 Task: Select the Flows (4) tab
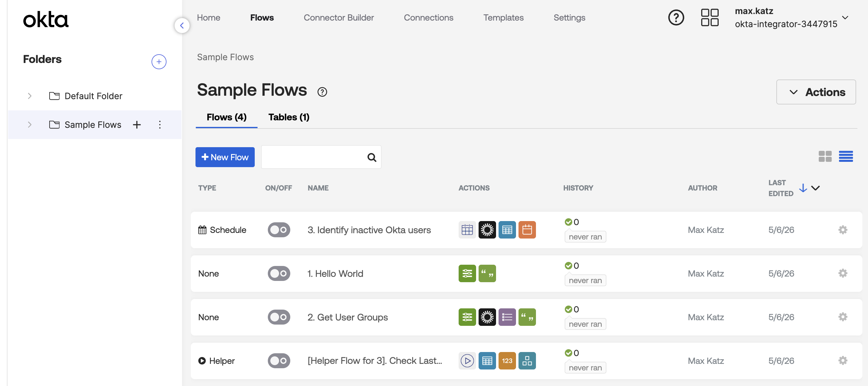tap(226, 117)
